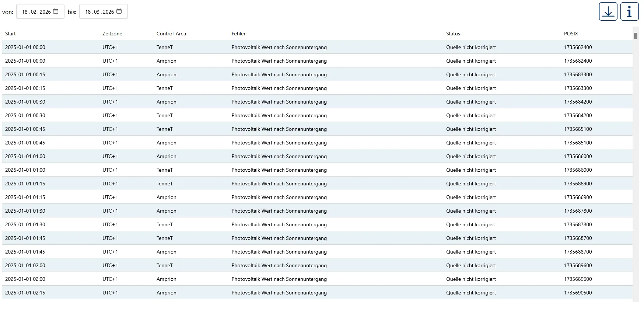Click the Start column header
644x328 pixels.
pyautogui.click(x=10, y=34)
